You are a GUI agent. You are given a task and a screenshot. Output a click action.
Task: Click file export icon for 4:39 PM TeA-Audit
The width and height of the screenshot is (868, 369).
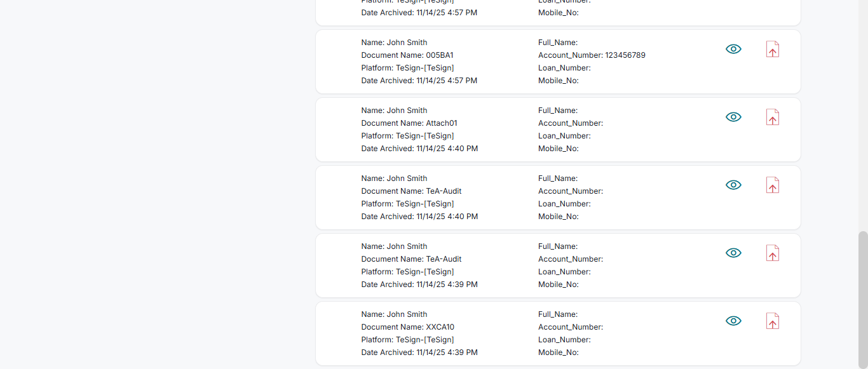pos(772,253)
